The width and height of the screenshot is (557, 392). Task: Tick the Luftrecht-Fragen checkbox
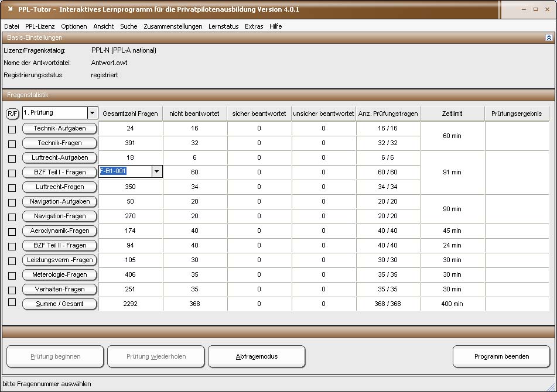tap(12, 188)
